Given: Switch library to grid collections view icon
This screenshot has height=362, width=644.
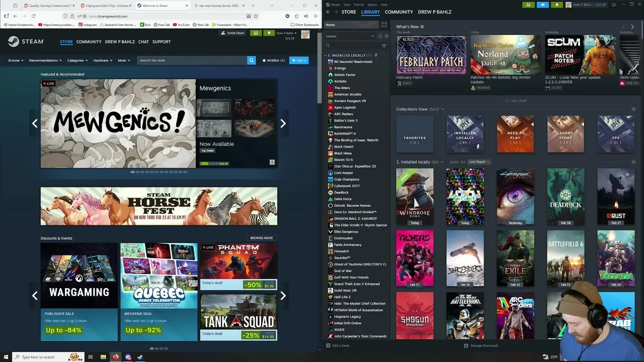Looking at the screenshot, I should click(x=384, y=25).
